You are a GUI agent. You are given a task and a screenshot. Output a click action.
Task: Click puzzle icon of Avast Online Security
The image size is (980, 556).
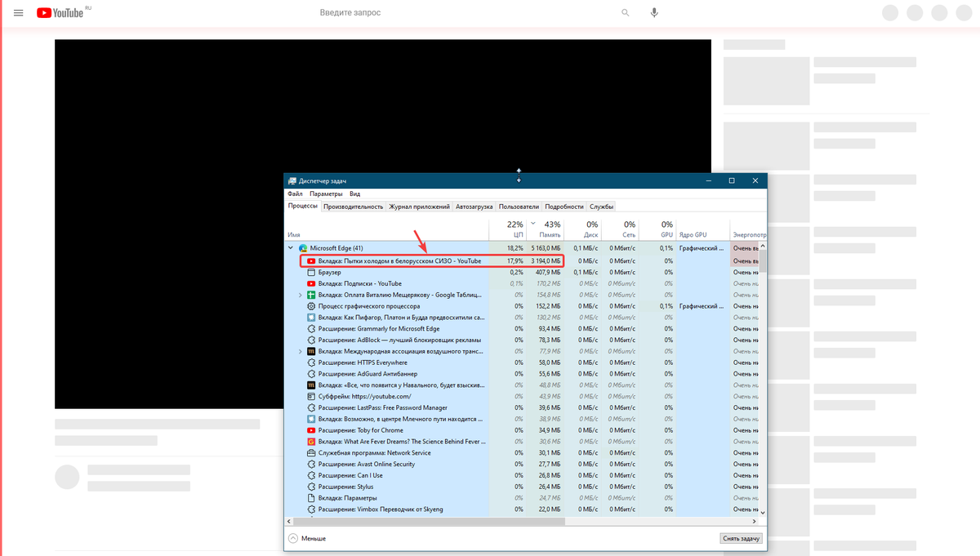[x=311, y=464]
